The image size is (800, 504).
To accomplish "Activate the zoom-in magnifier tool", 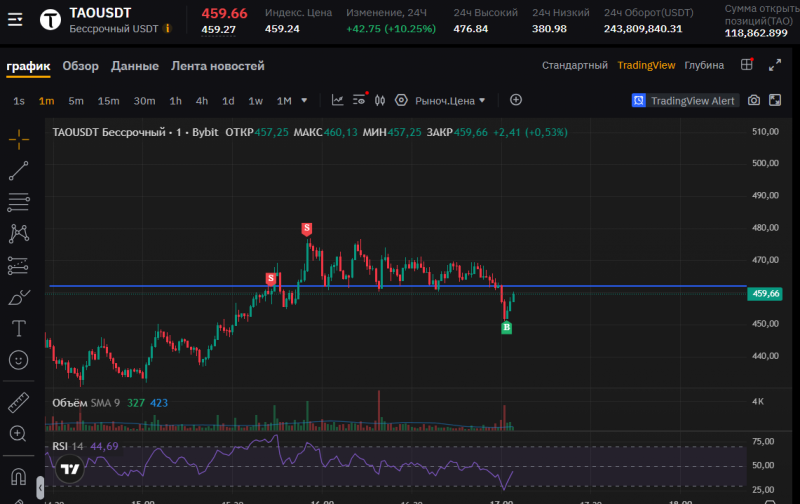I will 18,434.
